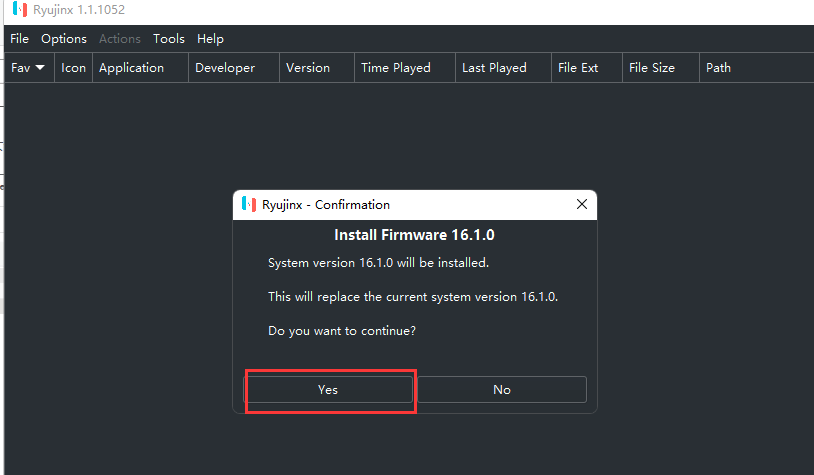Open the Tools menu

point(169,39)
